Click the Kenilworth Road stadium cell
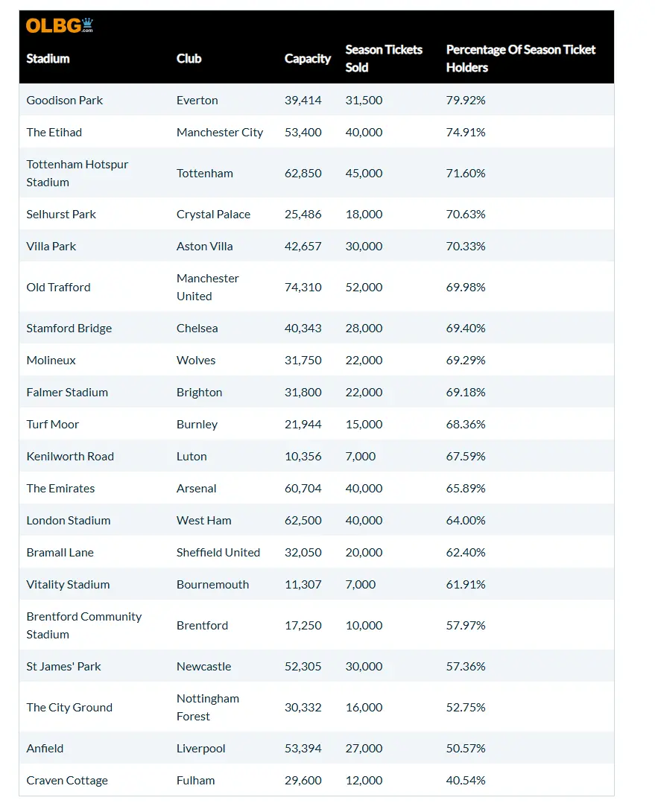Viewport: 655px width, 812px height. [70, 457]
